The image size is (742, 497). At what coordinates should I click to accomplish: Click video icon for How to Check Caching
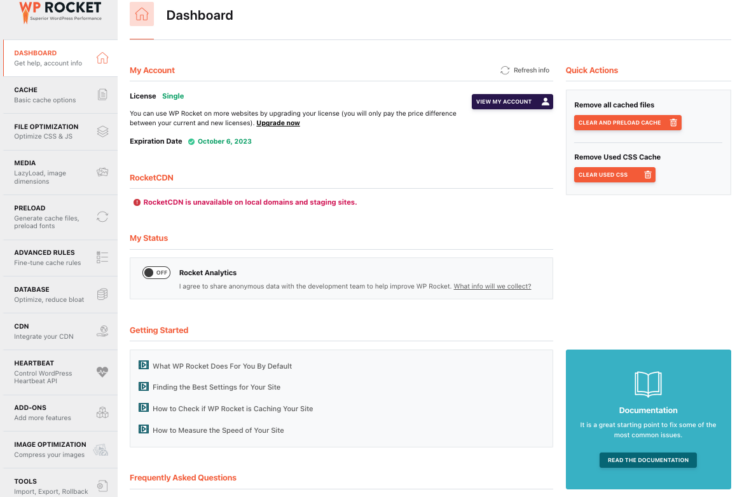143,408
